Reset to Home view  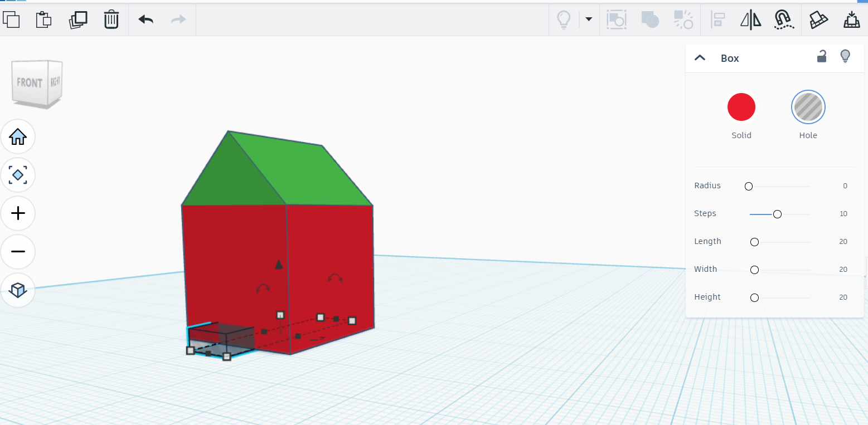pos(18,136)
